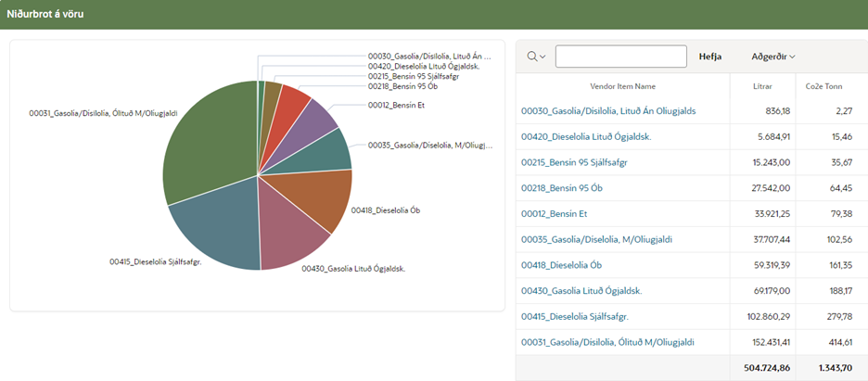Open the search column selector magnifier icon
The width and height of the screenshot is (868, 381).
point(536,57)
